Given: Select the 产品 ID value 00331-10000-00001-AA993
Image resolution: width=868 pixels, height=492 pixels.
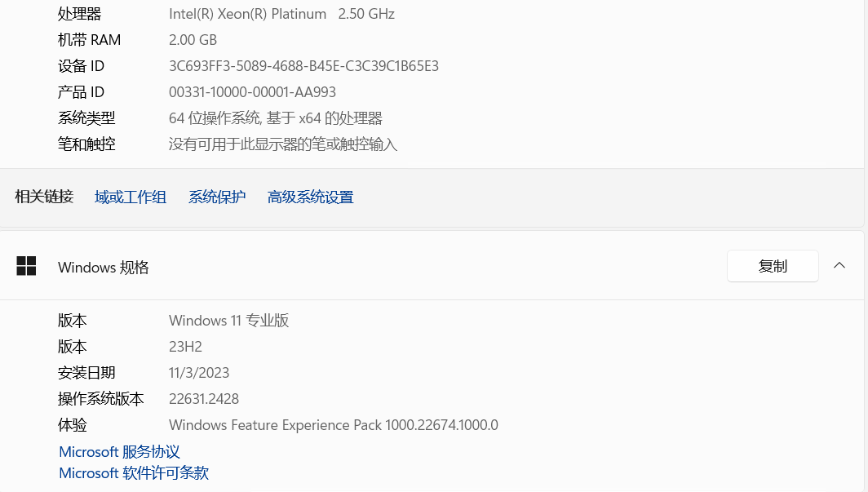Looking at the screenshot, I should [x=252, y=92].
